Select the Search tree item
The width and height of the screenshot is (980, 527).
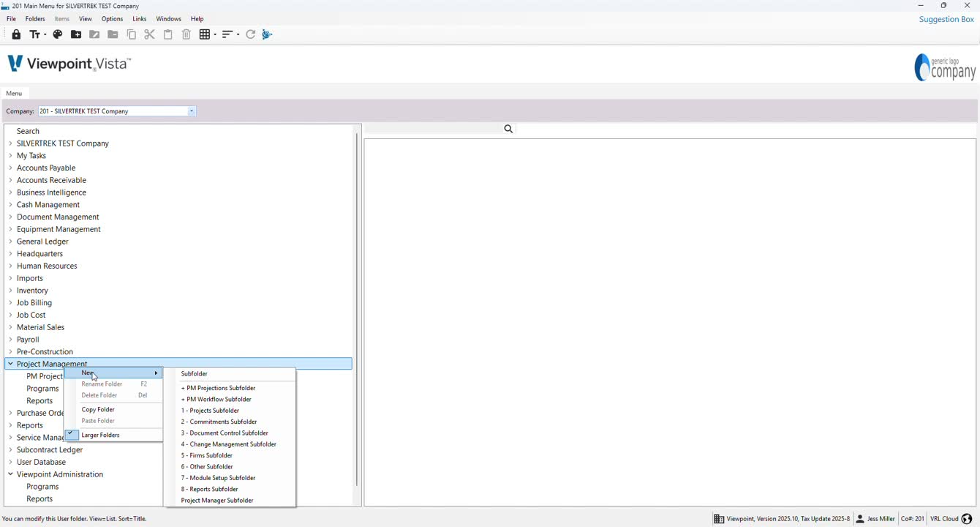tap(28, 131)
